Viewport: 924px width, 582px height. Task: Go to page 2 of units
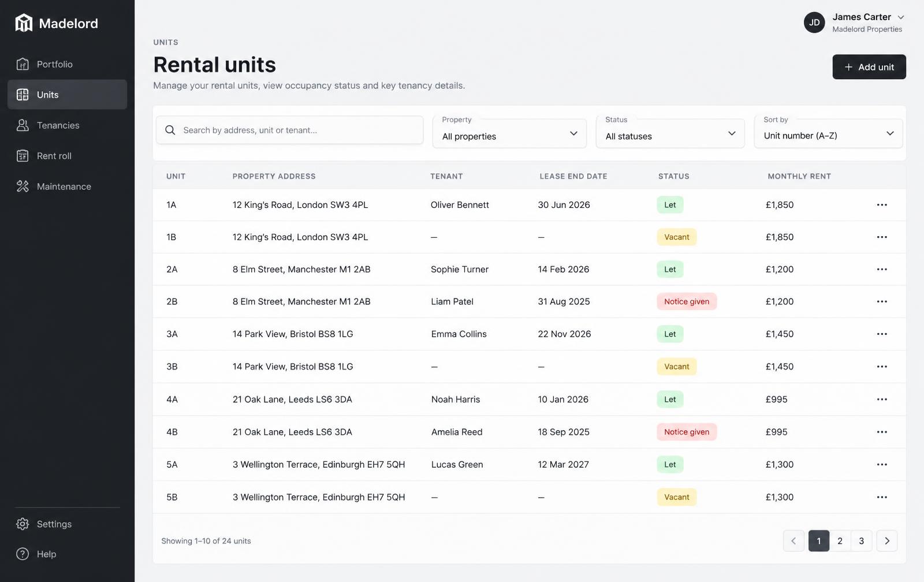840,541
